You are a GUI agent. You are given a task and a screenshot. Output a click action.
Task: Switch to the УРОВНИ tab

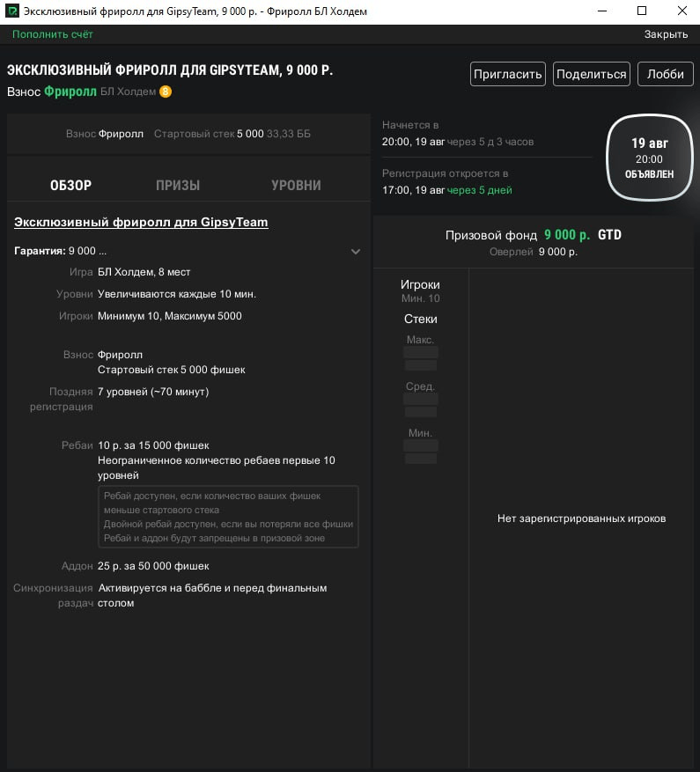pyautogui.click(x=296, y=185)
